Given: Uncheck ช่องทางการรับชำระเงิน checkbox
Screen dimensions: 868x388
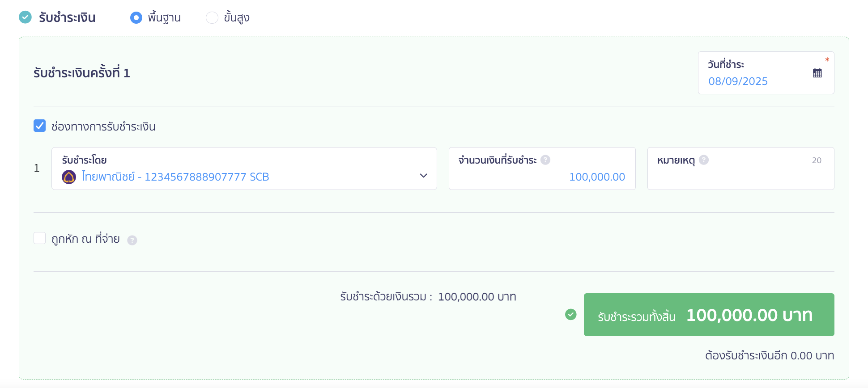Looking at the screenshot, I should [40, 126].
